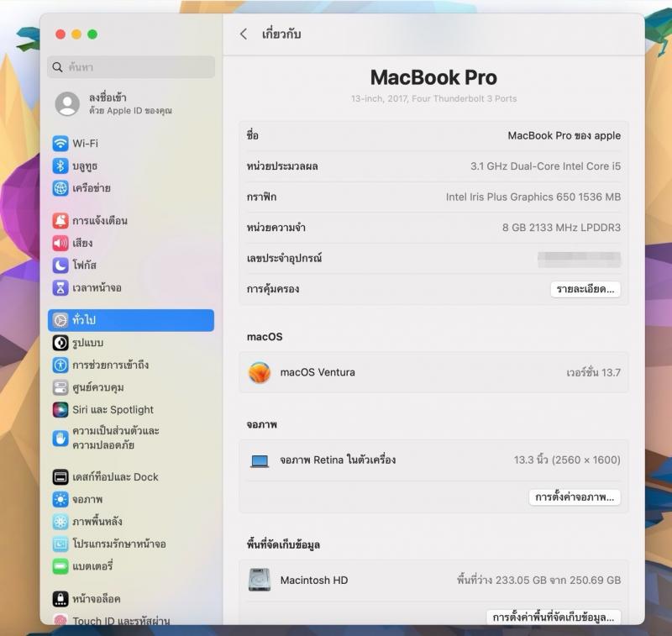Viewport: 672px width, 636px height.
Task: Click the Sound speaker icon
Action: tap(60, 243)
